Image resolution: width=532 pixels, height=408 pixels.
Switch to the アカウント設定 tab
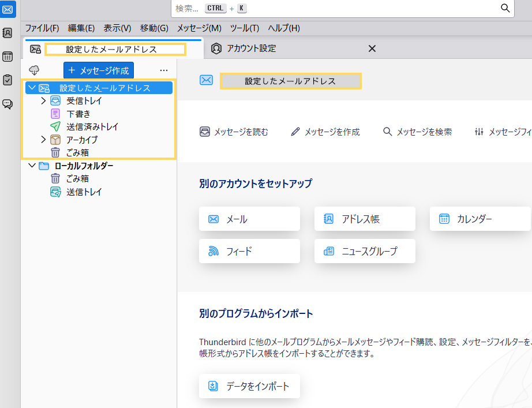click(251, 48)
